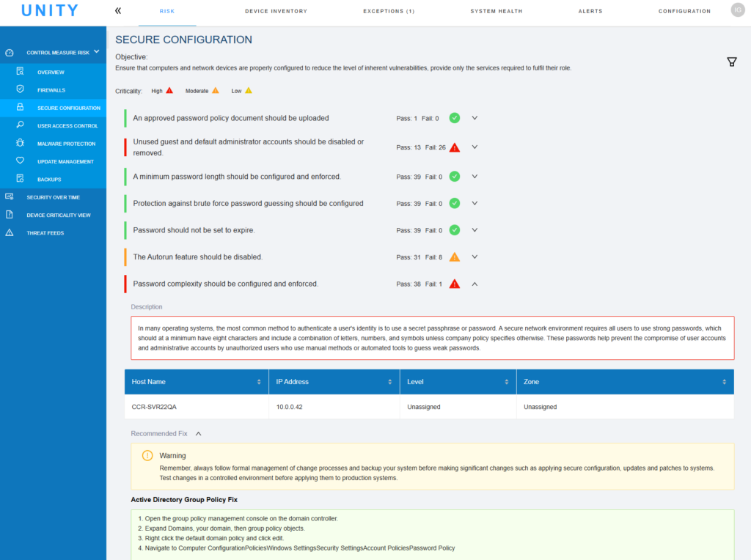Select the Firewalls icon in the sidebar
The height and width of the screenshot is (560, 751).
coord(20,89)
